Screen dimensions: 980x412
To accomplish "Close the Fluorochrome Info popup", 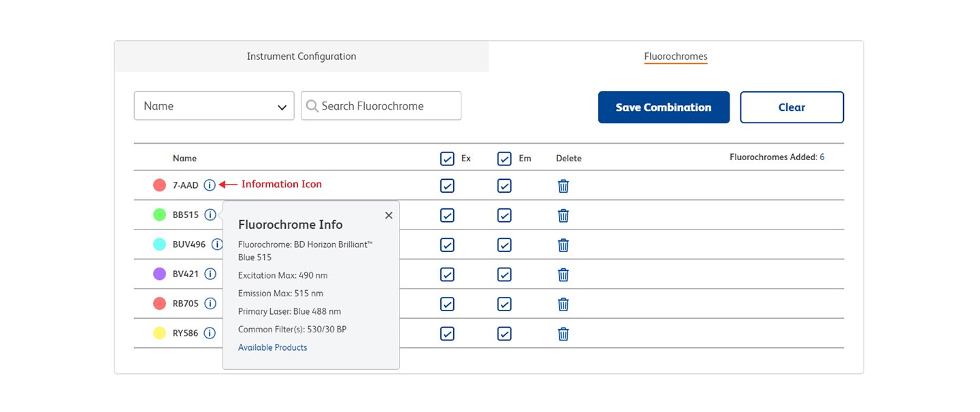I will pyautogui.click(x=389, y=215).
